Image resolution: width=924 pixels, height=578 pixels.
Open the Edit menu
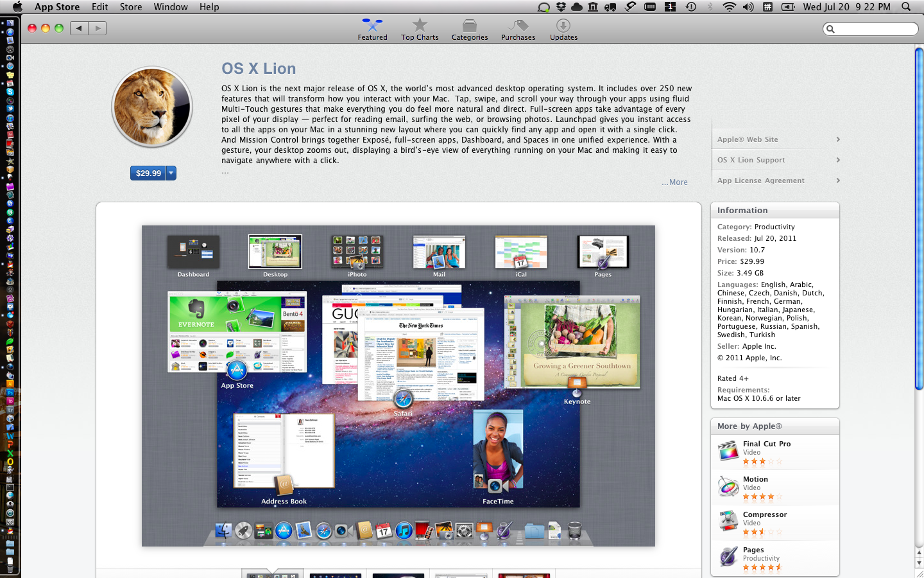(x=99, y=6)
